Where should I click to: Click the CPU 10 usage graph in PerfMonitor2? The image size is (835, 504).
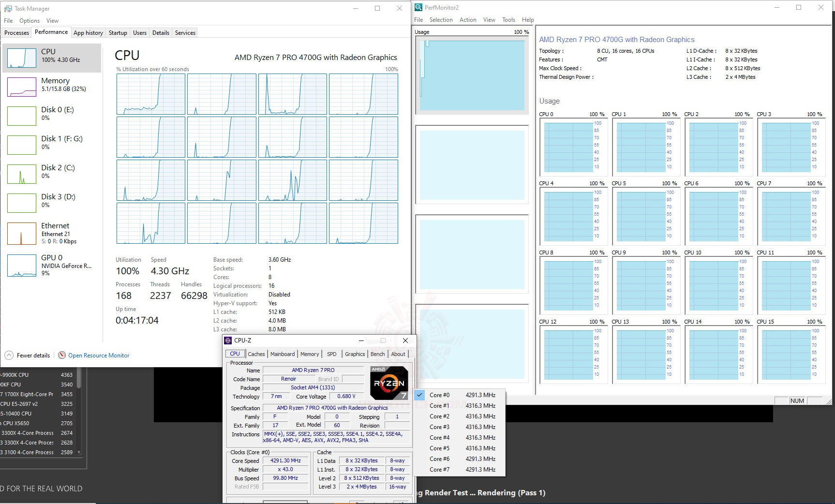[718, 285]
